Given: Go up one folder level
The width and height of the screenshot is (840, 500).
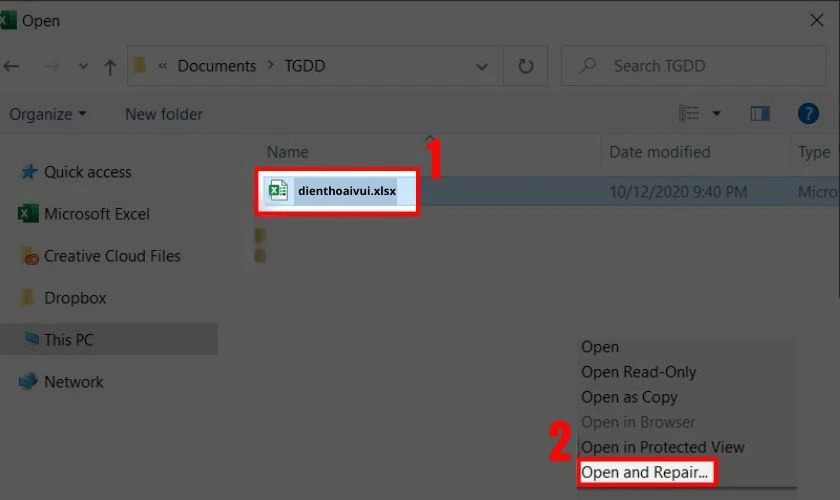Looking at the screenshot, I should tap(110, 66).
